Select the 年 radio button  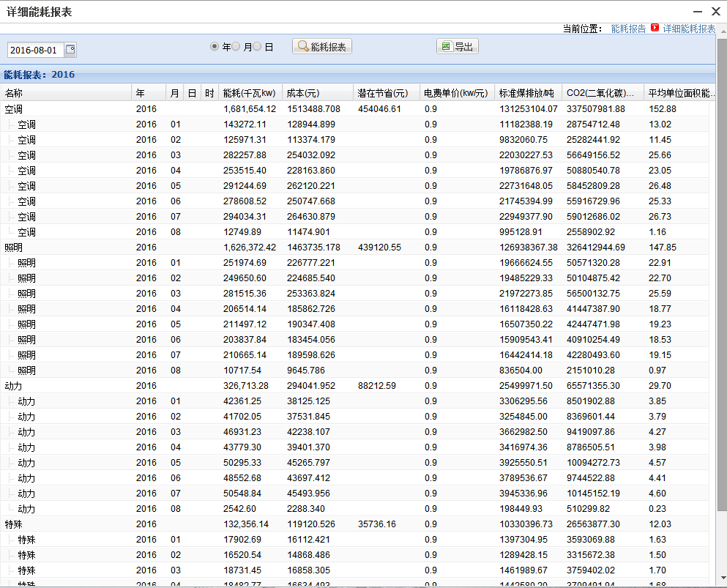pyautogui.click(x=215, y=46)
